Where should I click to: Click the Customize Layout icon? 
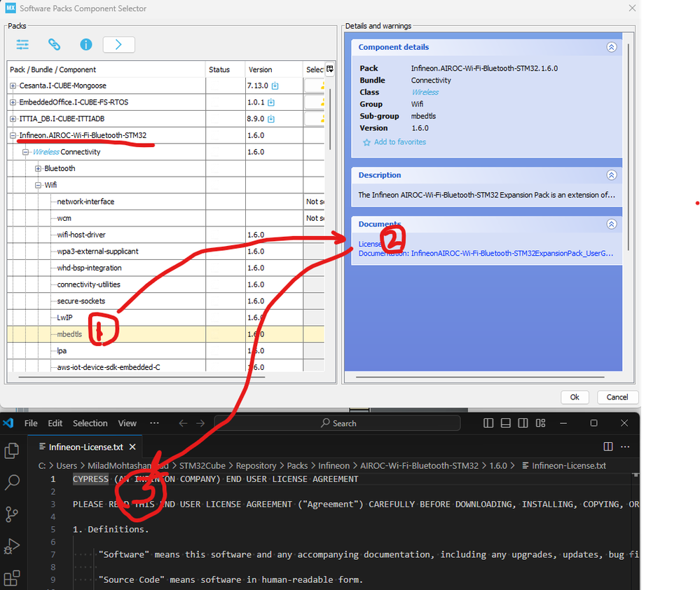click(x=541, y=423)
